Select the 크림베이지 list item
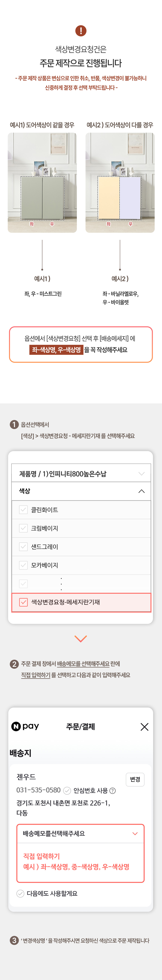This screenshot has height=980, width=162. pyautogui.click(x=81, y=528)
